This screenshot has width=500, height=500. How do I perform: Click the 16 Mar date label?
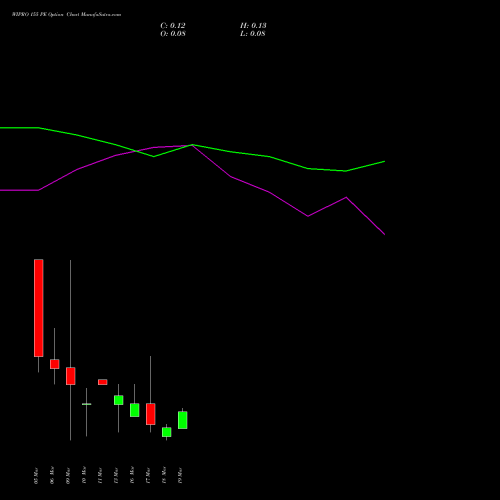tap(132, 476)
